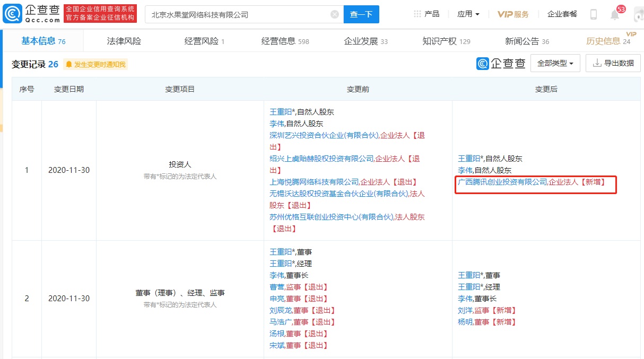Switch to the 知识产权 tab

coord(447,41)
